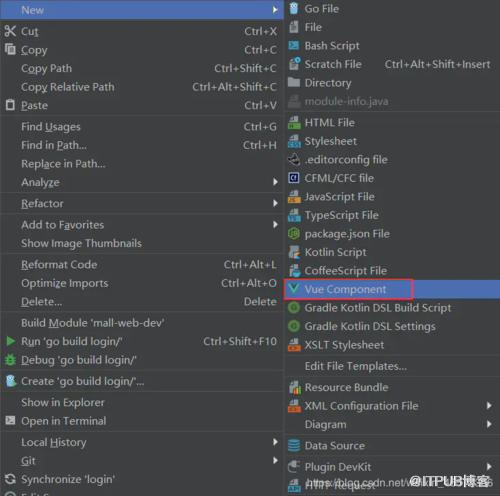Click the Bash Script terminal icon
Image resolution: width=500 pixels, height=496 pixels.
294,45
